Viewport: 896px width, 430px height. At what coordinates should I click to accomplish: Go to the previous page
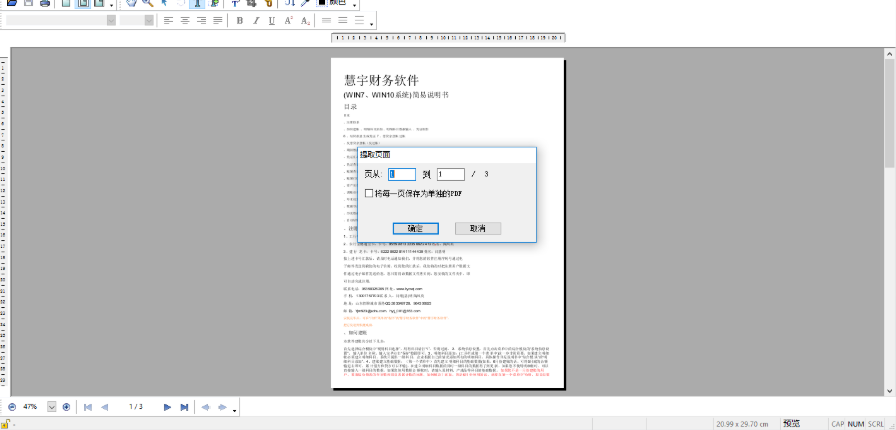(105, 407)
